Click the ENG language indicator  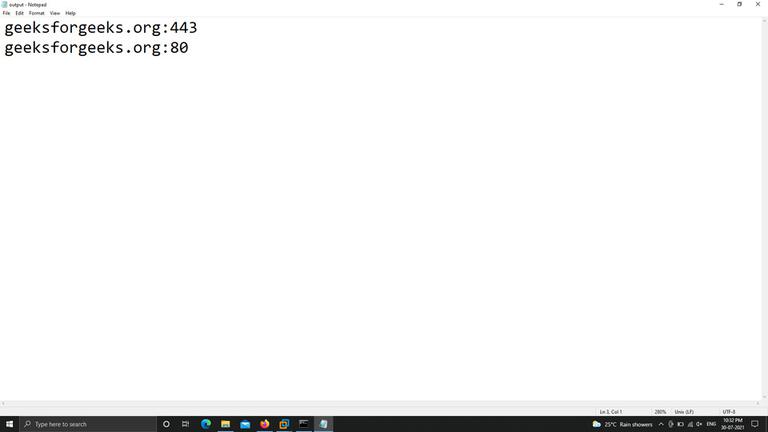(711, 424)
